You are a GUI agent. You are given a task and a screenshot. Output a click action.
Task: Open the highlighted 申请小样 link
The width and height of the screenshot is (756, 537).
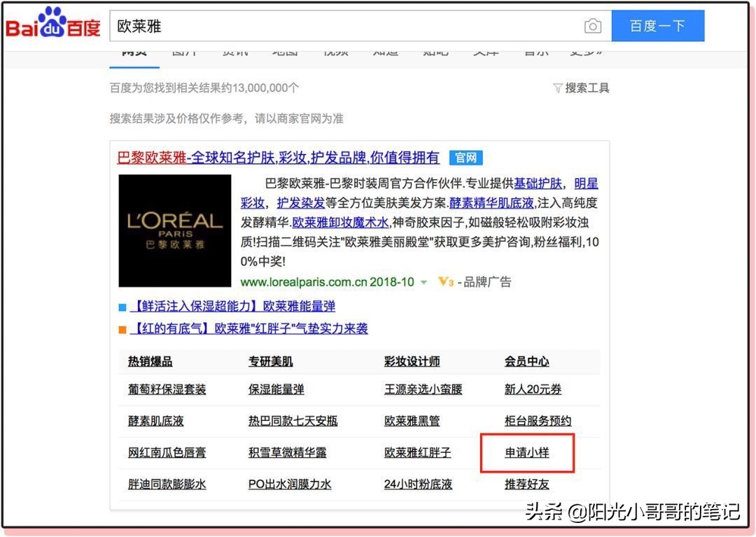click(526, 453)
